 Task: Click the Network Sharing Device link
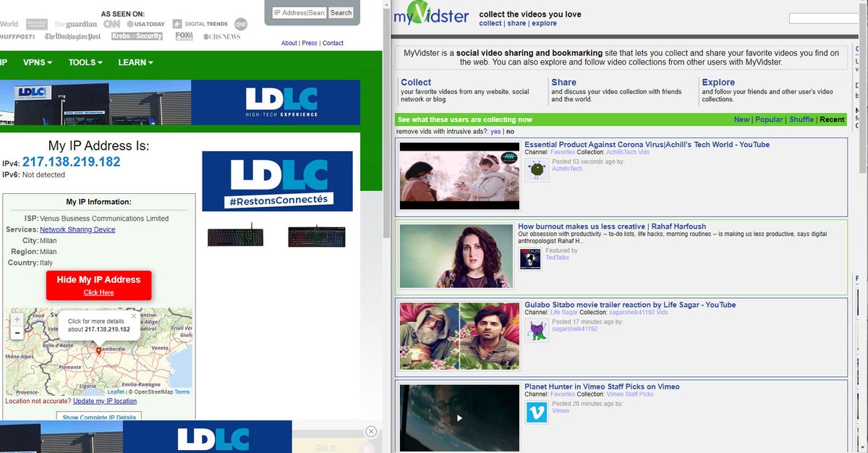77,229
